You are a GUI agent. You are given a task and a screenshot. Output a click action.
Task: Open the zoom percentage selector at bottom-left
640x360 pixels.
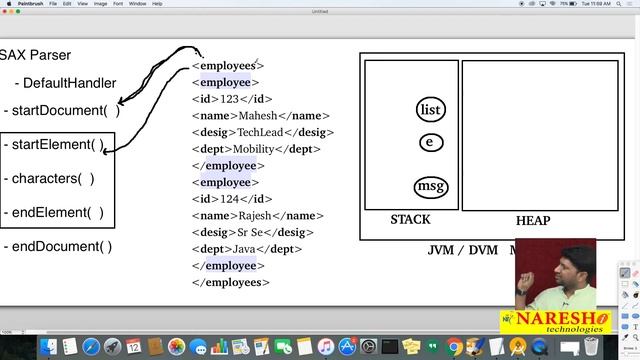coord(12,332)
